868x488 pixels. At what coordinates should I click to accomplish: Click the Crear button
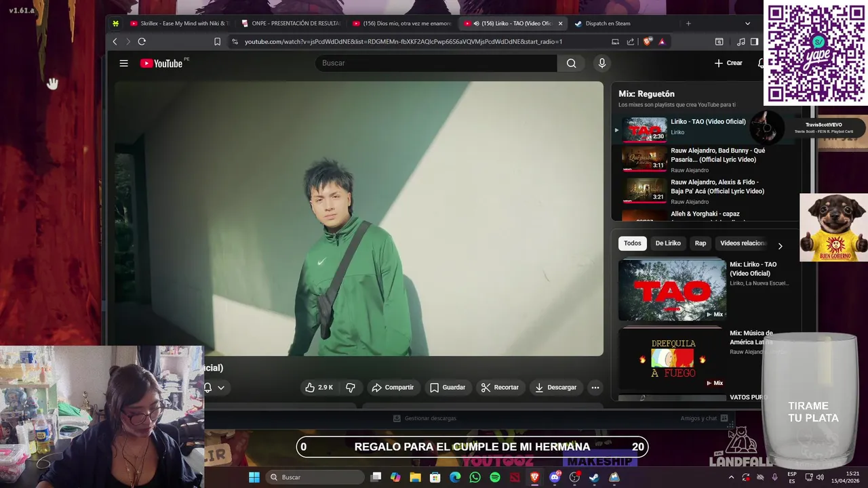(x=728, y=63)
